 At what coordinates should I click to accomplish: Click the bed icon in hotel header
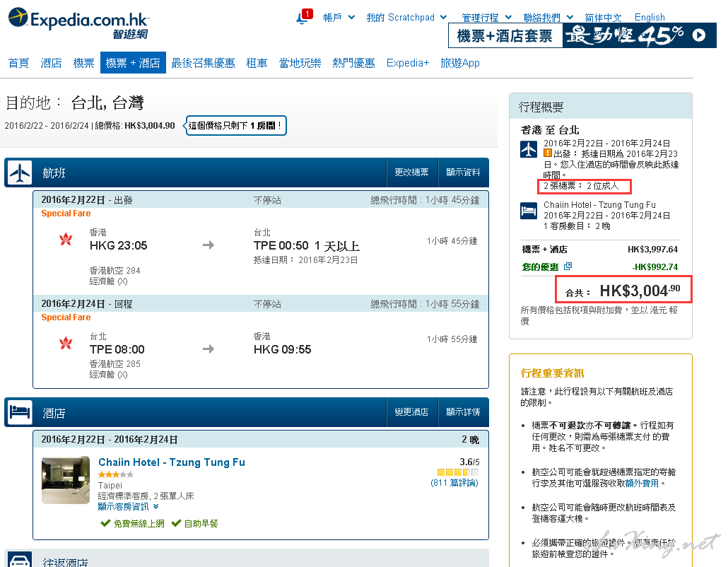(20, 412)
